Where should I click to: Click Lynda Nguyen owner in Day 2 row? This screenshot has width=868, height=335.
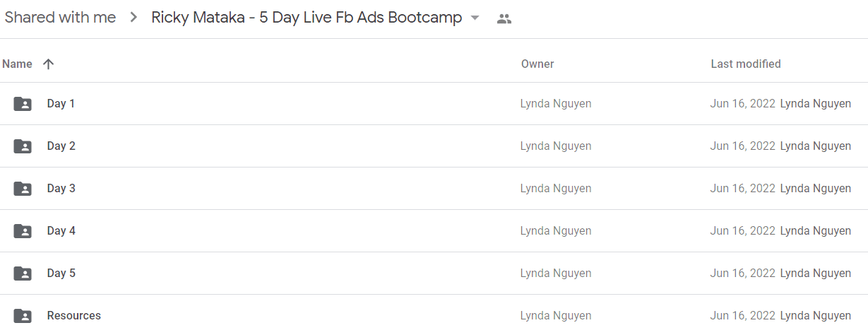click(x=556, y=146)
